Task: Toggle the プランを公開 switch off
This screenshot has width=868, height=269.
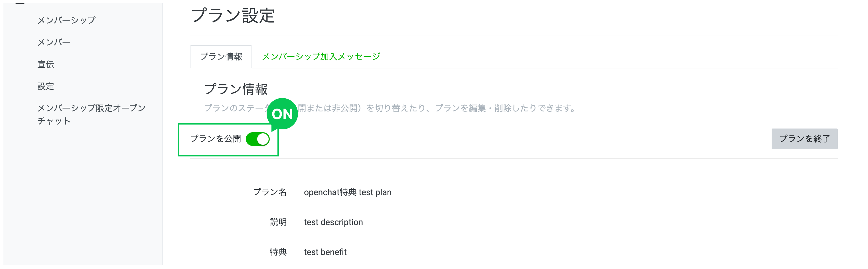Action: click(x=258, y=139)
